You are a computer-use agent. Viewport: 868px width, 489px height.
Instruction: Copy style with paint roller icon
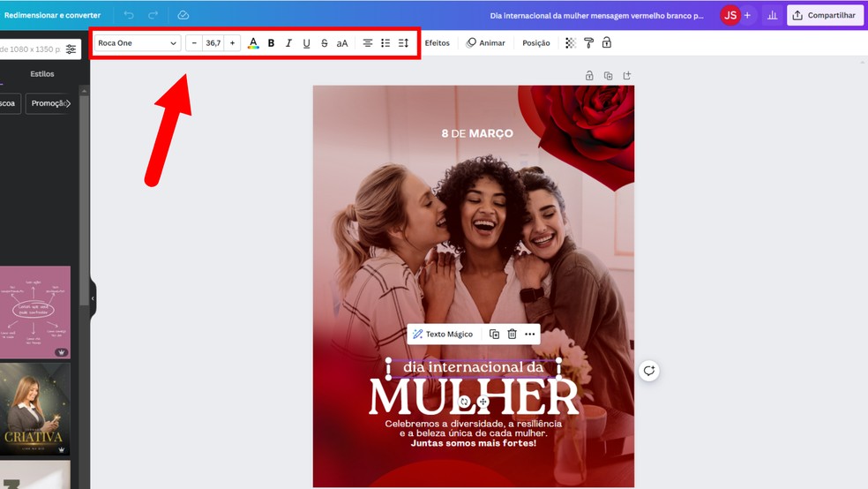point(588,43)
